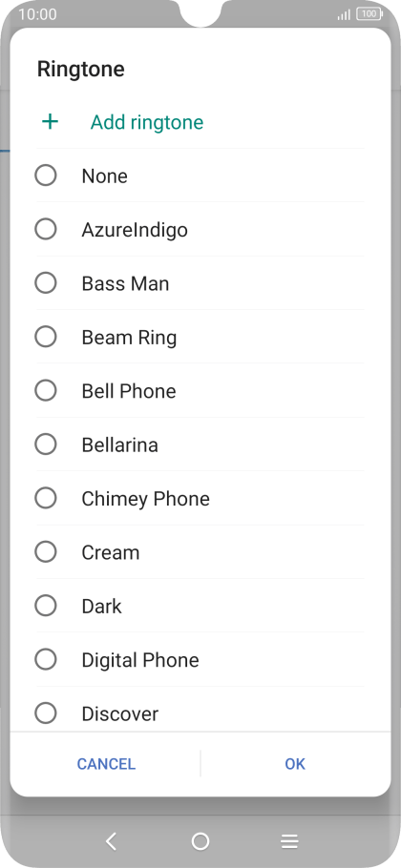This screenshot has width=401, height=868.
Task: Select the Cream radio button
Action: coord(46,552)
